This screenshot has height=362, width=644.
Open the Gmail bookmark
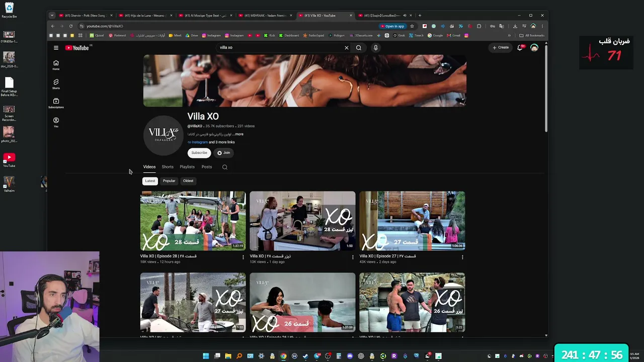coord(454,36)
